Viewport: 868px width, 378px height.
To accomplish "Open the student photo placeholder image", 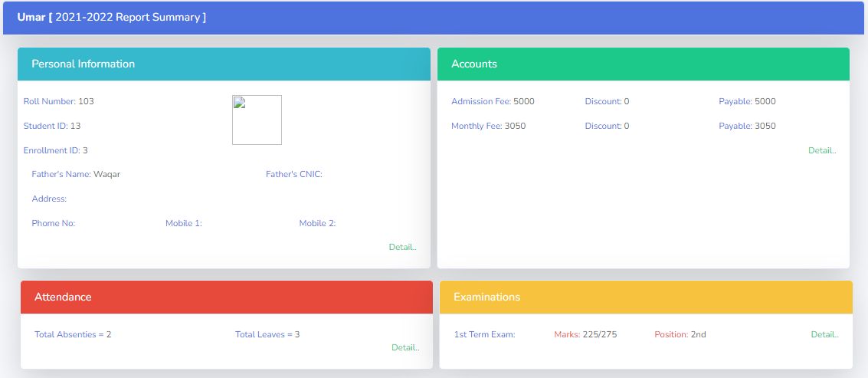I will (x=257, y=120).
